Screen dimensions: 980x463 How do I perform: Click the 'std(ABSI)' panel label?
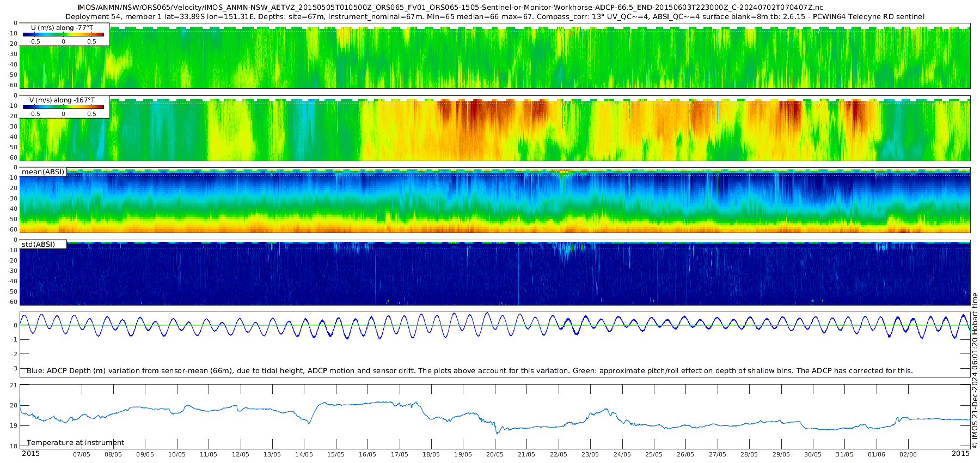[x=38, y=244]
